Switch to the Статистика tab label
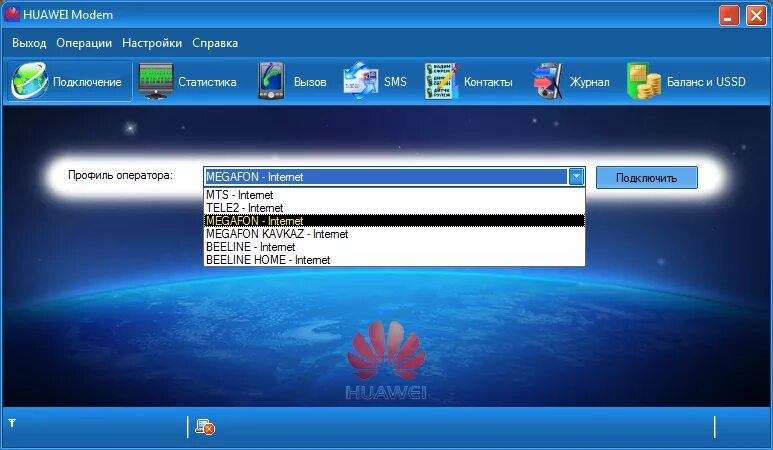This screenshot has height=450, width=773. [x=207, y=82]
